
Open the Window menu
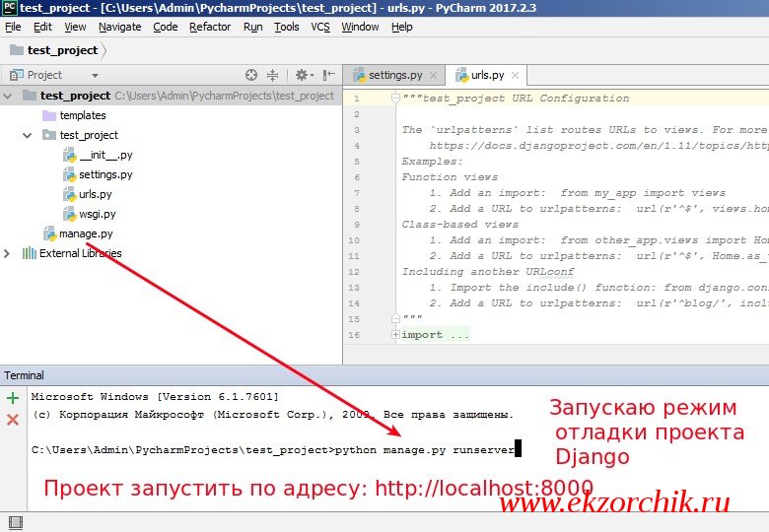[x=360, y=27]
